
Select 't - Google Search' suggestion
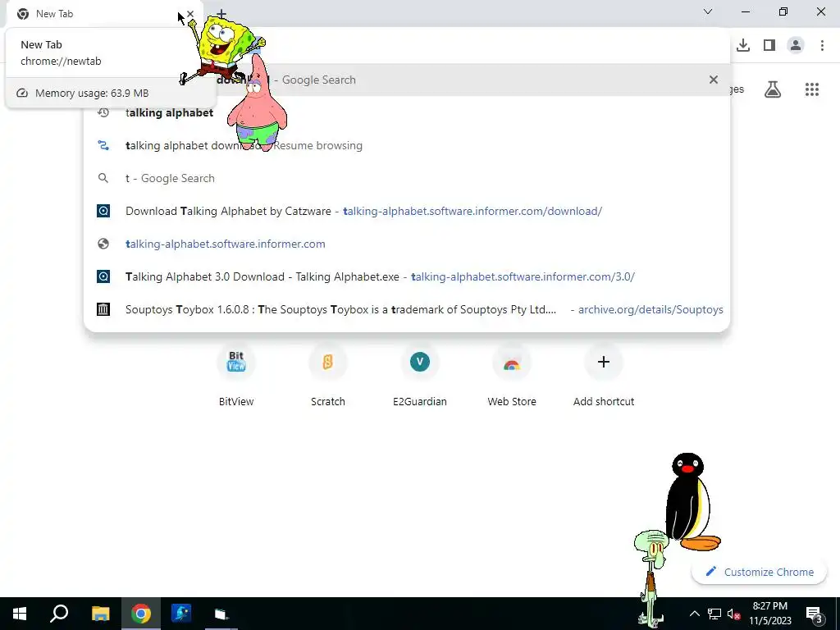tap(407, 178)
